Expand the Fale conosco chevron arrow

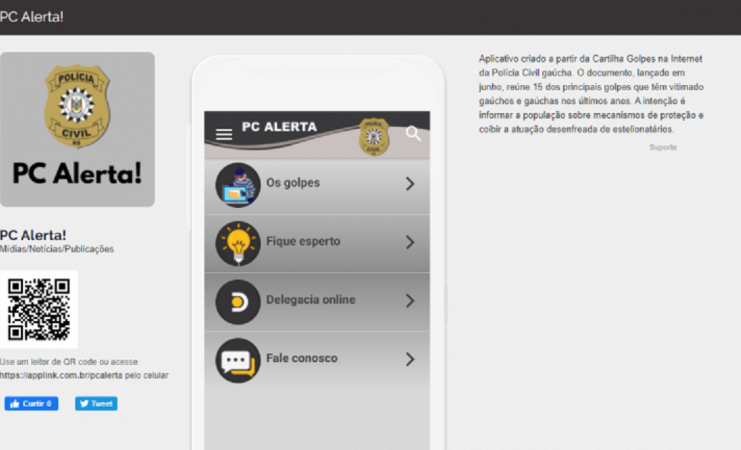pos(410,359)
